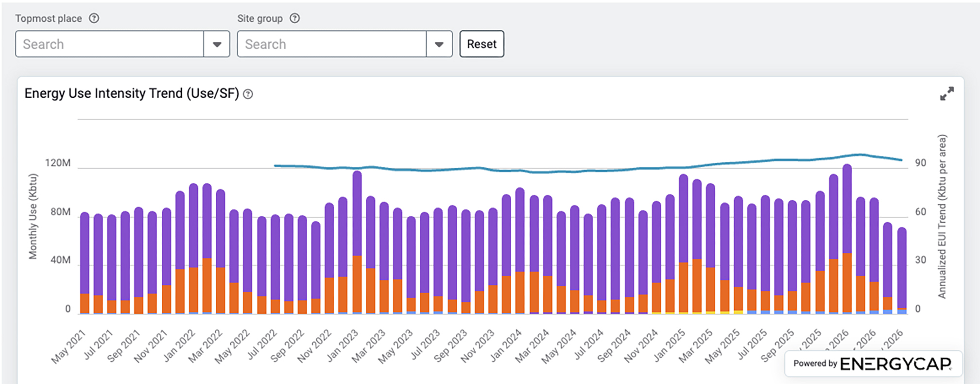Click the 'Site group' filter label

(260, 18)
